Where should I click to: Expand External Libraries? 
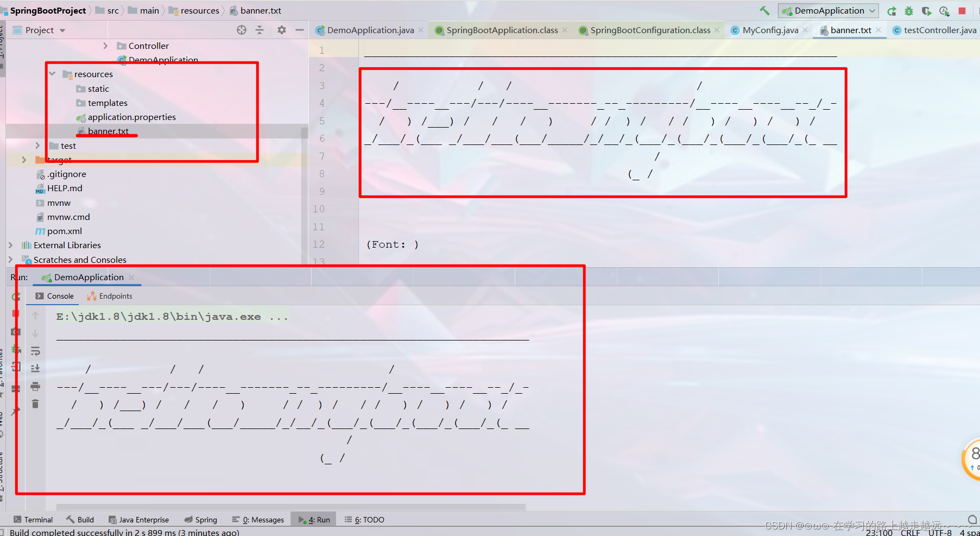point(10,245)
